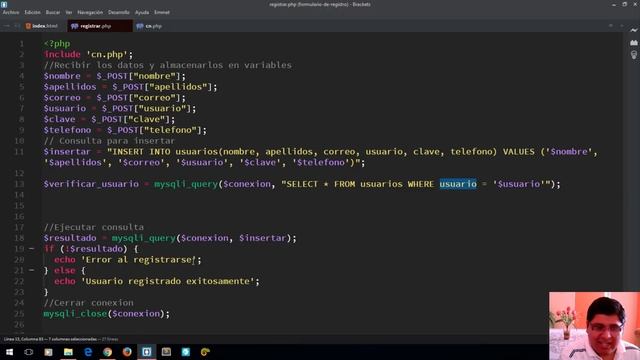
Task: Click the back navigation arrow beside tabs
Action: tap(7, 26)
